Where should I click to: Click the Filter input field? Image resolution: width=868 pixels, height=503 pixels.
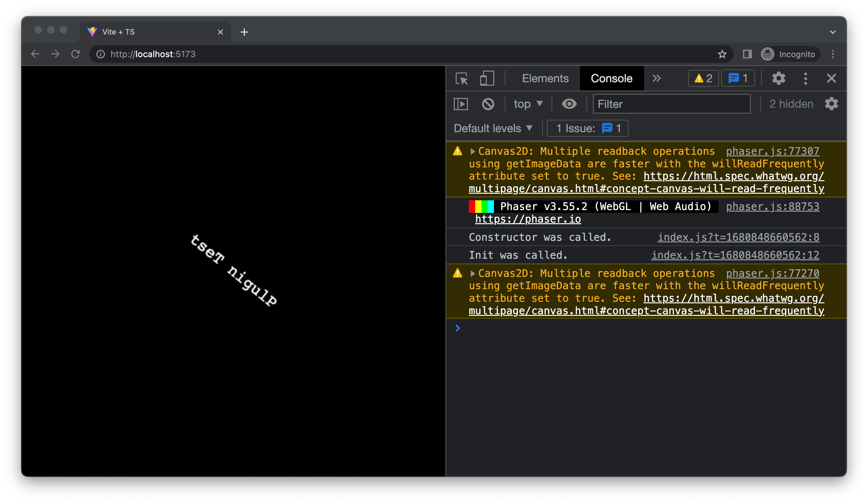click(x=672, y=104)
